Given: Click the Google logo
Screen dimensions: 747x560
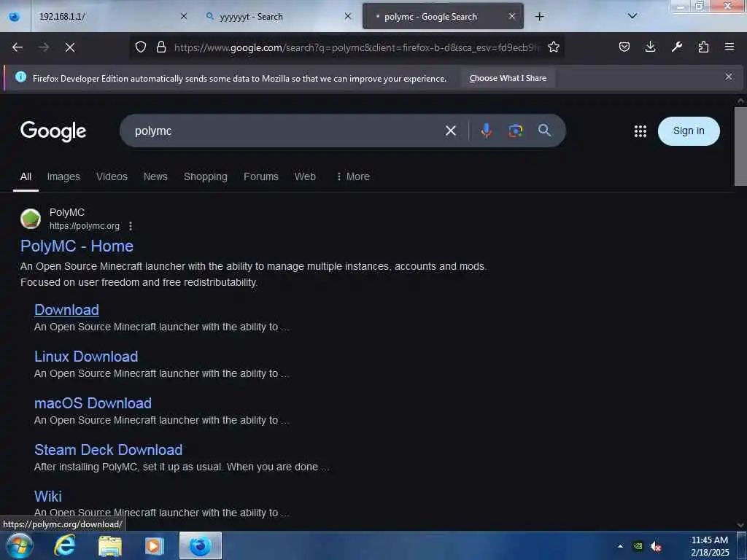Looking at the screenshot, I should point(53,131).
